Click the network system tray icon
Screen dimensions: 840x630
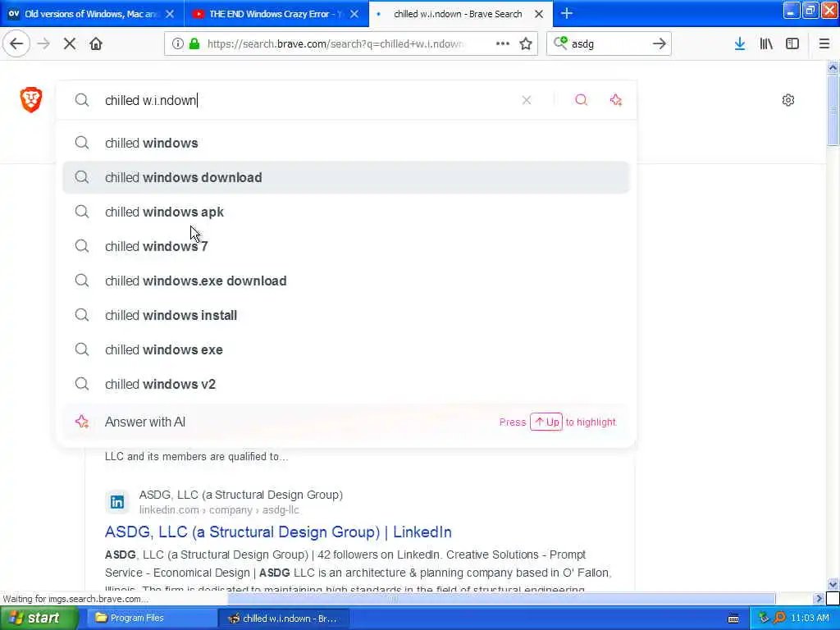point(764,618)
